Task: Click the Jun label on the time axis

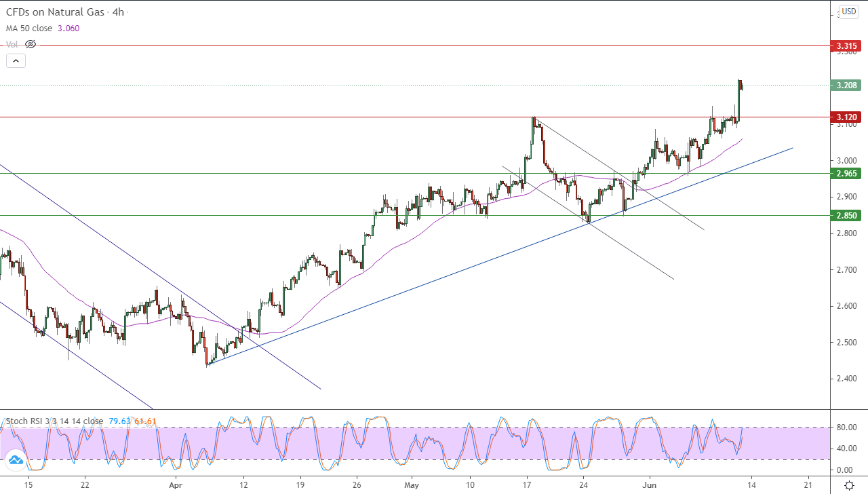Action: click(650, 485)
